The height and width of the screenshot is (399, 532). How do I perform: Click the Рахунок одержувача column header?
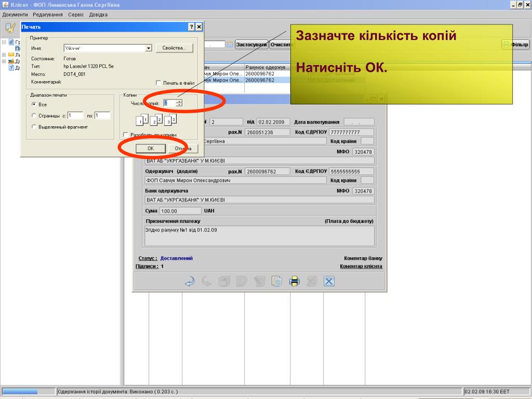[268, 67]
